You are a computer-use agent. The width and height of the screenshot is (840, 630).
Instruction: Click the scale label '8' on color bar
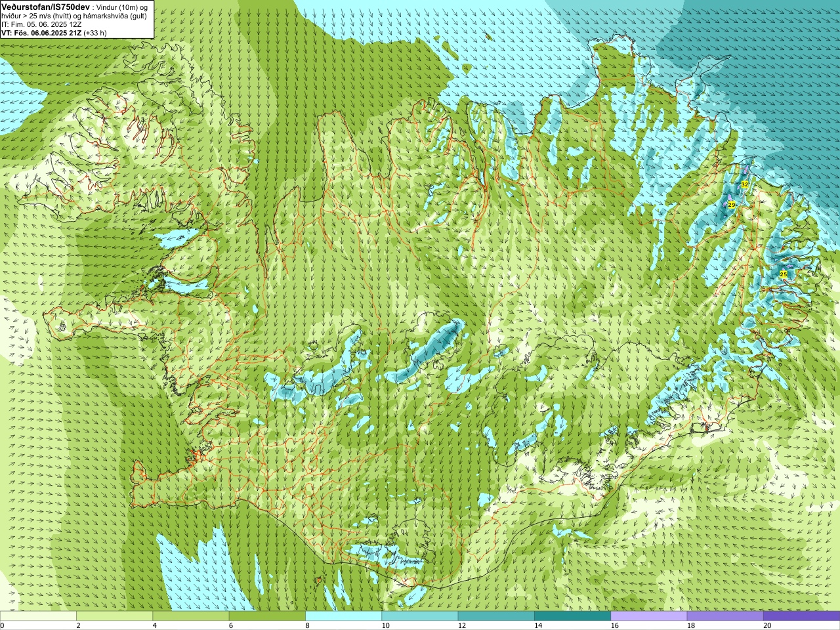[307, 625]
